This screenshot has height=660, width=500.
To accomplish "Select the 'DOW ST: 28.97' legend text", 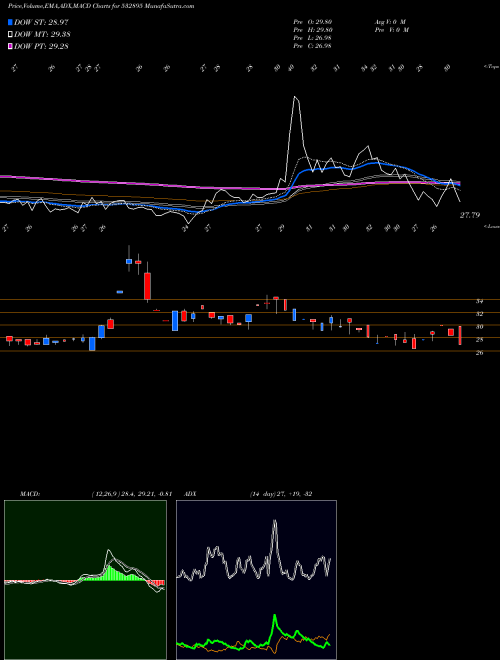I will tap(41, 22).
